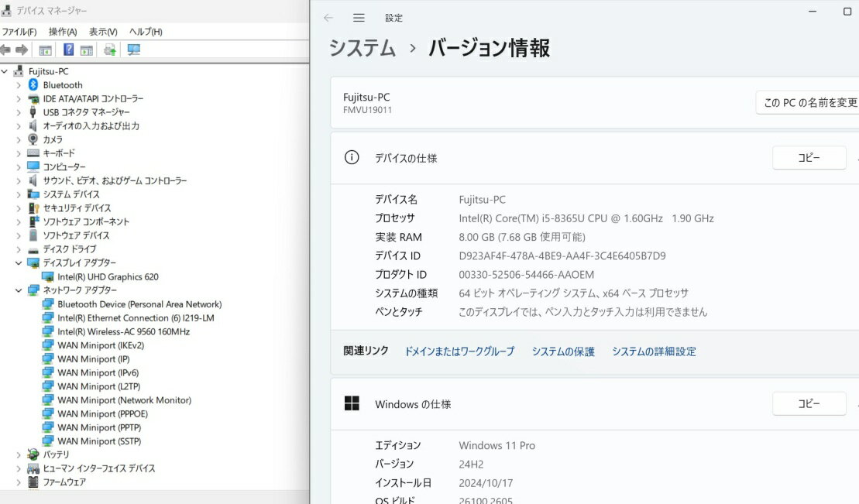
Task: Collapse the ネットワーク アダプター category
Action: point(19,290)
